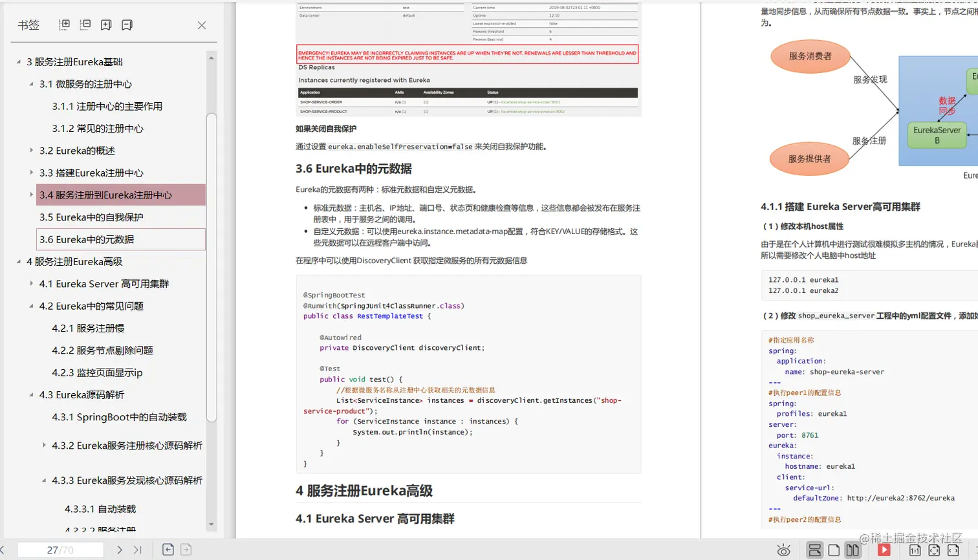Viewport: 978px width, 560px height.
Task: Click the 书签 panel title
Action: point(28,25)
